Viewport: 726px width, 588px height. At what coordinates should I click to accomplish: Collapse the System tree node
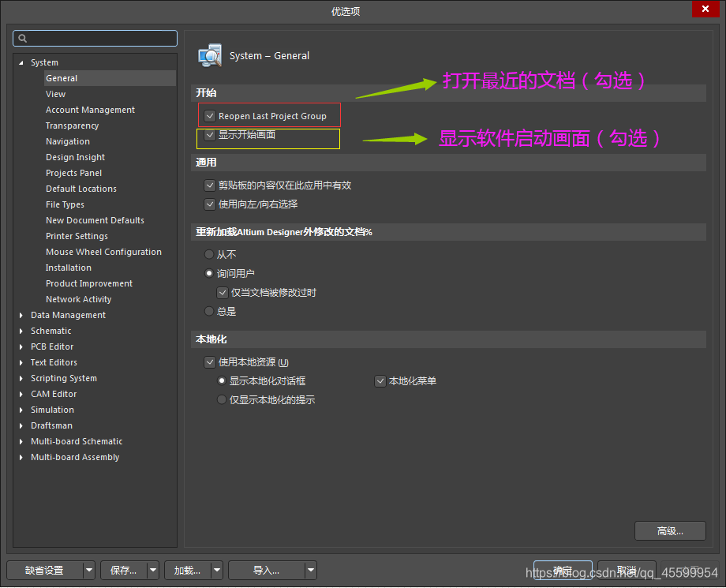21,62
